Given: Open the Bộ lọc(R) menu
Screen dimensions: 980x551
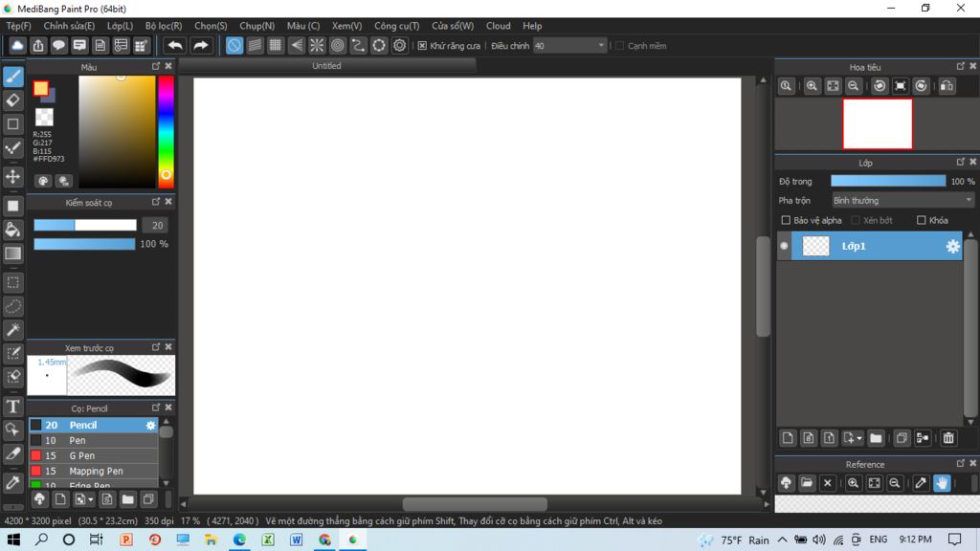Looking at the screenshot, I should (164, 26).
